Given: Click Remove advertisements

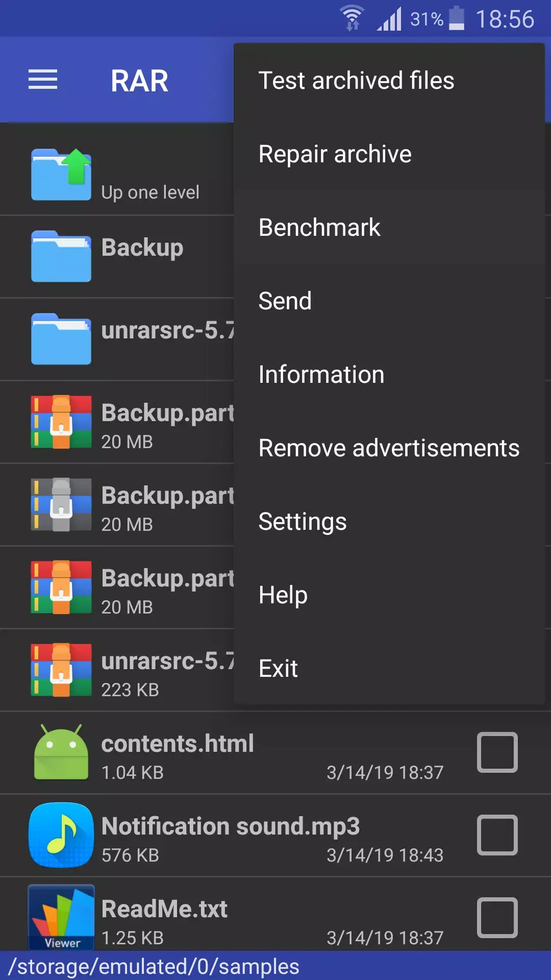Looking at the screenshot, I should coord(389,448).
